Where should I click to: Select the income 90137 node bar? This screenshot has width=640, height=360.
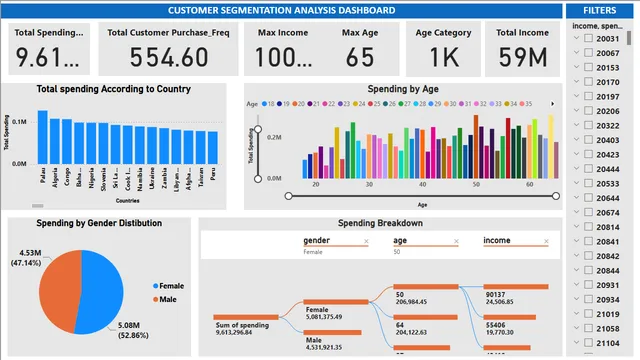[x=516, y=287]
